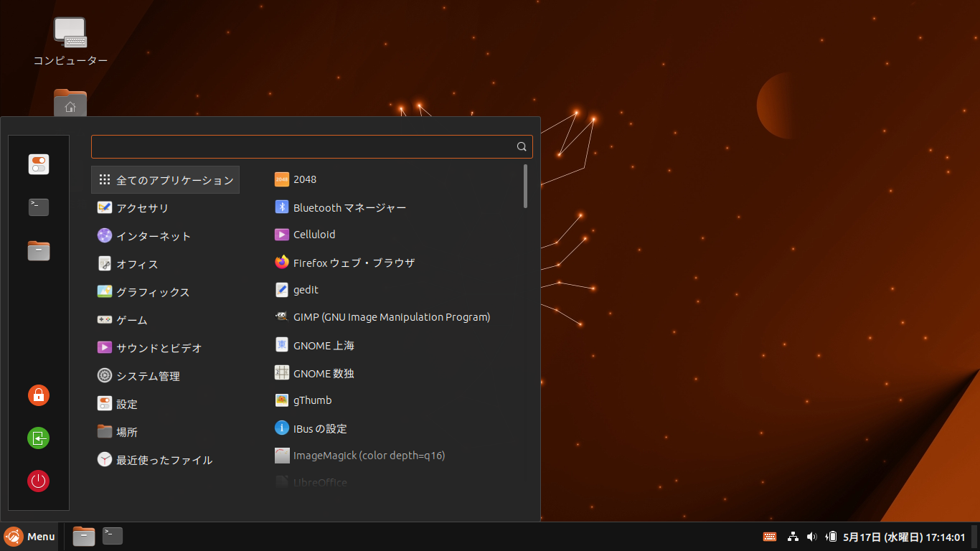The height and width of the screenshot is (551, 980).
Task: Select システム管理 category
Action: point(165,376)
